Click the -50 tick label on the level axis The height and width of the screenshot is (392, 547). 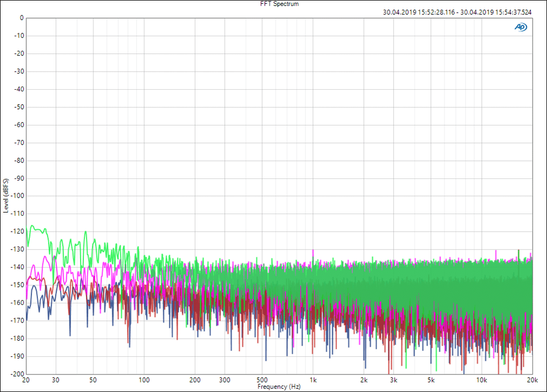pyautogui.click(x=19, y=107)
